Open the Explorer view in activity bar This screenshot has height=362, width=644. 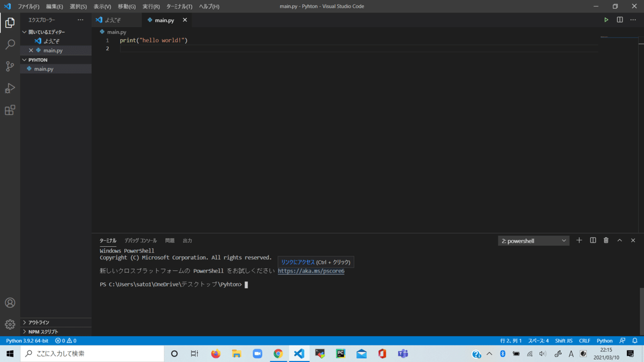click(10, 23)
